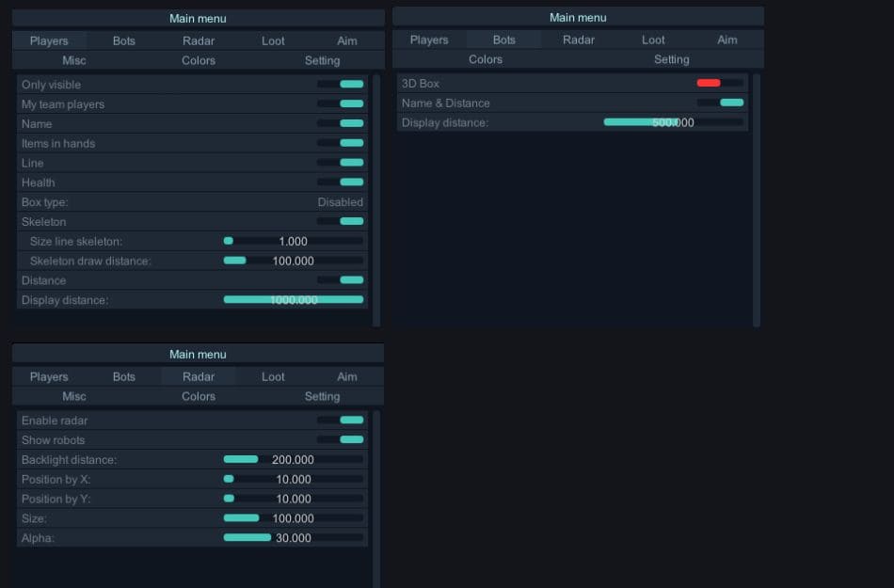This screenshot has height=588, width=894.
Task: Toggle the Only visible switch
Action: pyautogui.click(x=341, y=85)
